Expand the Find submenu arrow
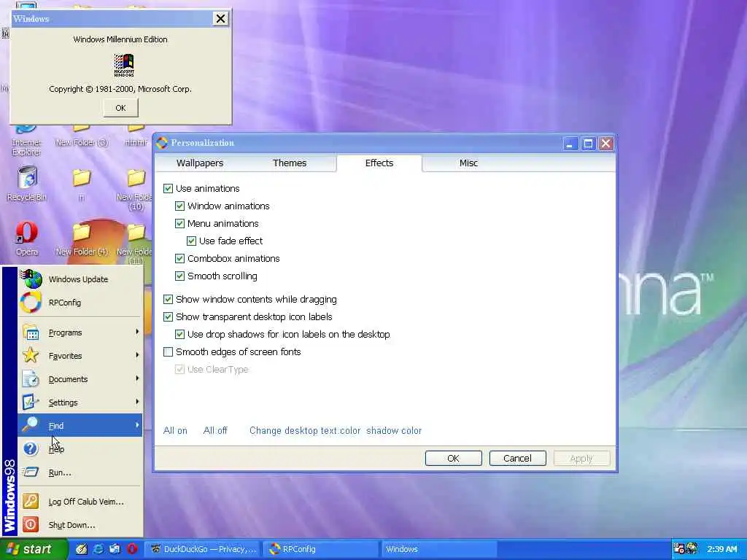Viewport: 747px width, 560px height. pos(137,425)
